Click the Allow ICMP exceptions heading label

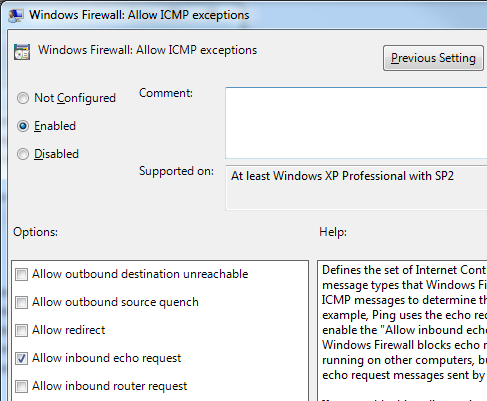tap(147, 50)
